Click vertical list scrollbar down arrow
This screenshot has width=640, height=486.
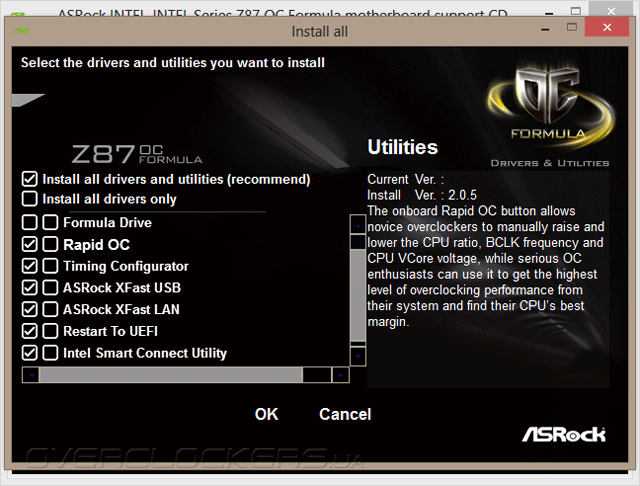coord(358,357)
